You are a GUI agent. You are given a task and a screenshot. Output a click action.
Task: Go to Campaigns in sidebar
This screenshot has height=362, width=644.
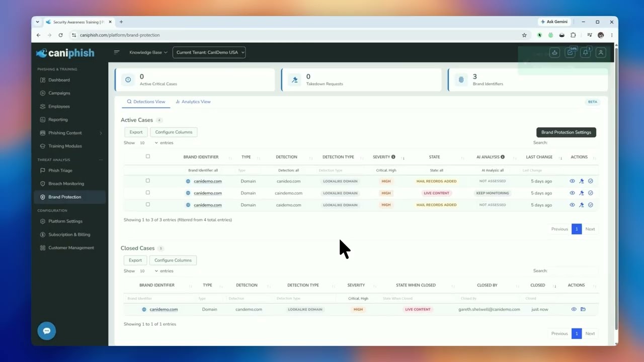59,93
